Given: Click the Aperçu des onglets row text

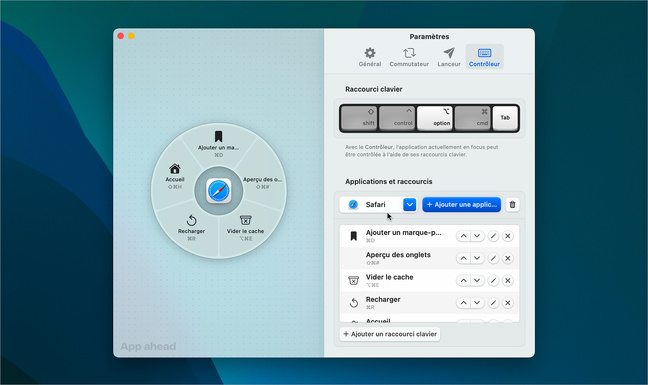Looking at the screenshot, I should click(x=398, y=255).
